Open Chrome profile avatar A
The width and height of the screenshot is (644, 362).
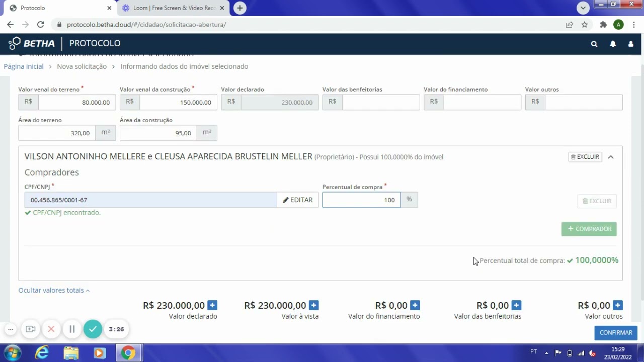pos(619,24)
